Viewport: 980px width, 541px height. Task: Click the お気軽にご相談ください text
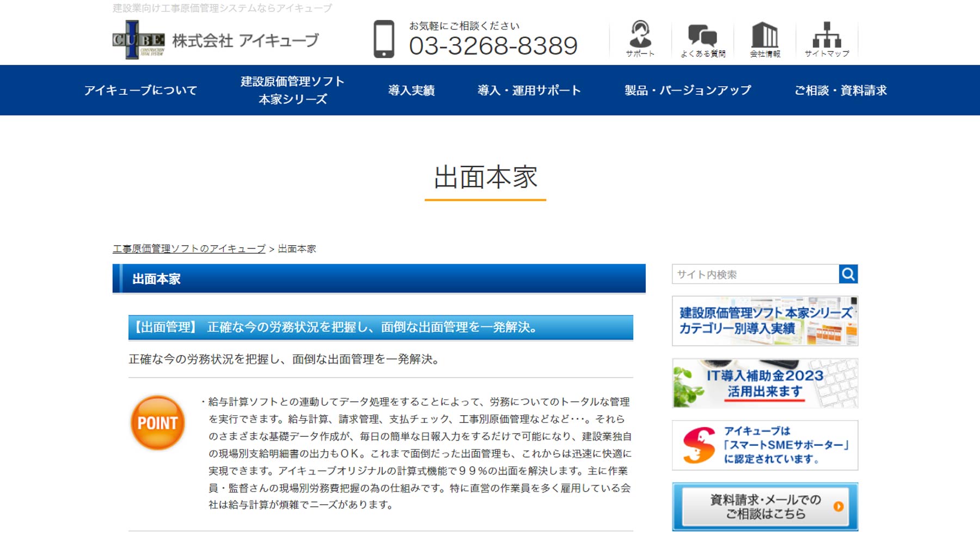[464, 26]
